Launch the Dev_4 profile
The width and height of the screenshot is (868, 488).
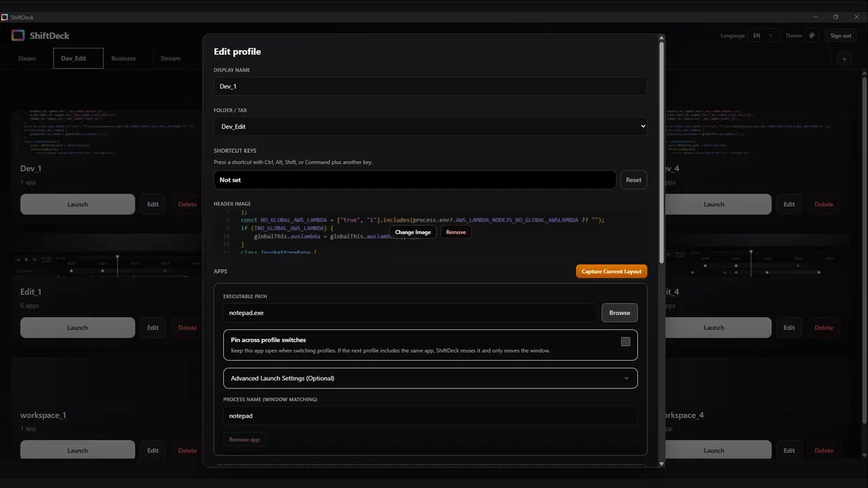[x=718, y=205]
